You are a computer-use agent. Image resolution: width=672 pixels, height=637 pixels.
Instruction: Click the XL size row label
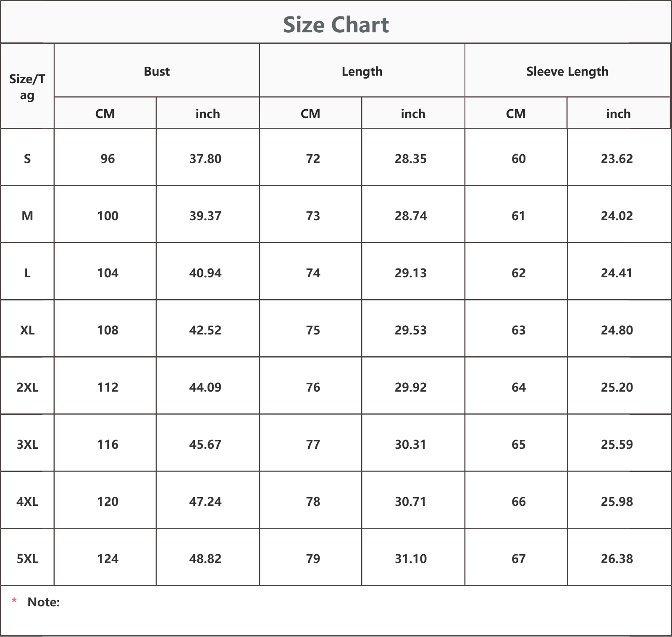coord(27,330)
